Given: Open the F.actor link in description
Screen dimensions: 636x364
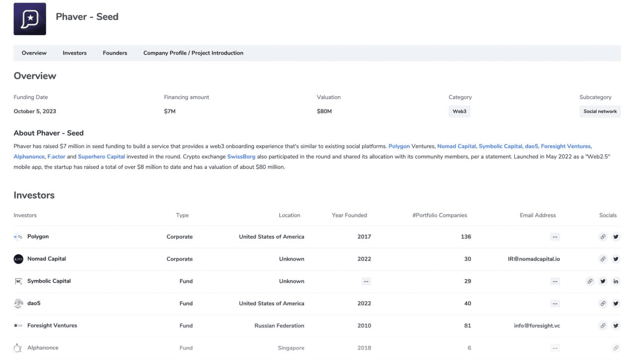Looking at the screenshot, I should click(x=56, y=156).
